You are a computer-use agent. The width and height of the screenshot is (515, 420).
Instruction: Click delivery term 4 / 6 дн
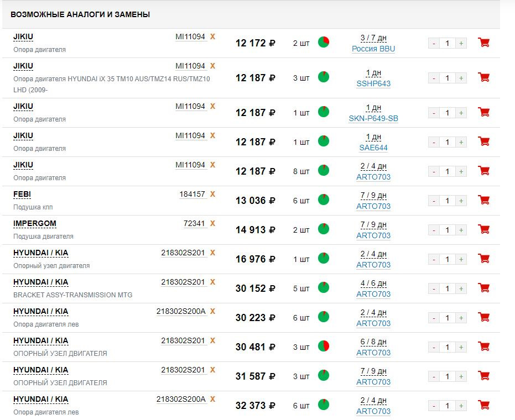[x=373, y=283]
